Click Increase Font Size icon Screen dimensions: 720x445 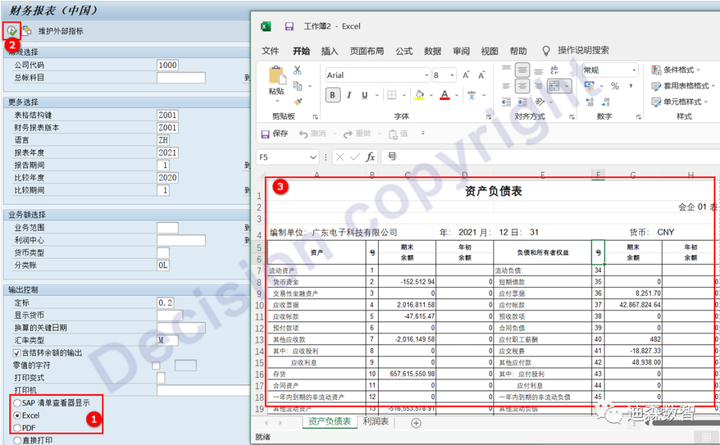point(466,75)
